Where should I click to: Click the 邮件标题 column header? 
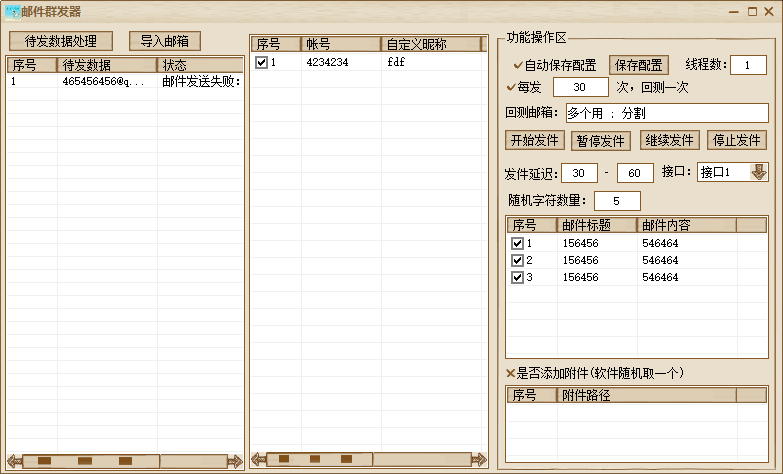[596, 225]
